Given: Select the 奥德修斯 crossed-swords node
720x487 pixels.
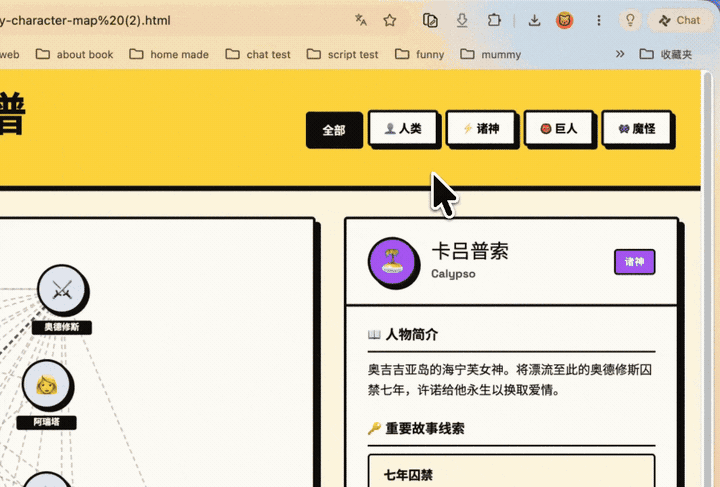Looking at the screenshot, I should pyautogui.click(x=62, y=290).
